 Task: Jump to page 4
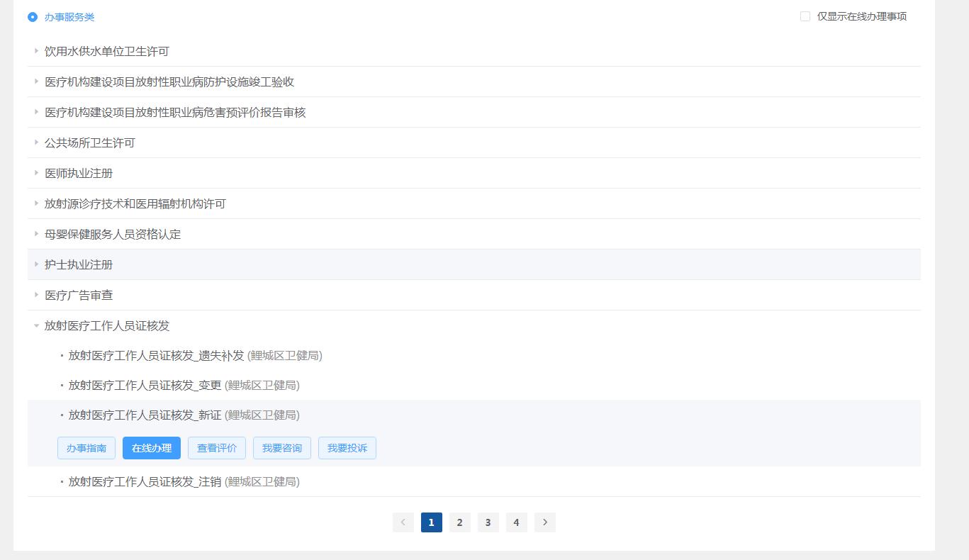(x=517, y=522)
